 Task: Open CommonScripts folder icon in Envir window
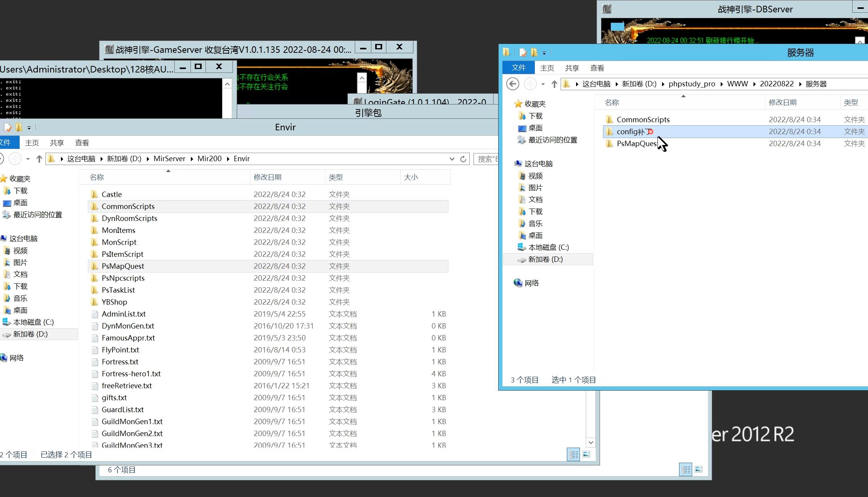tap(94, 206)
